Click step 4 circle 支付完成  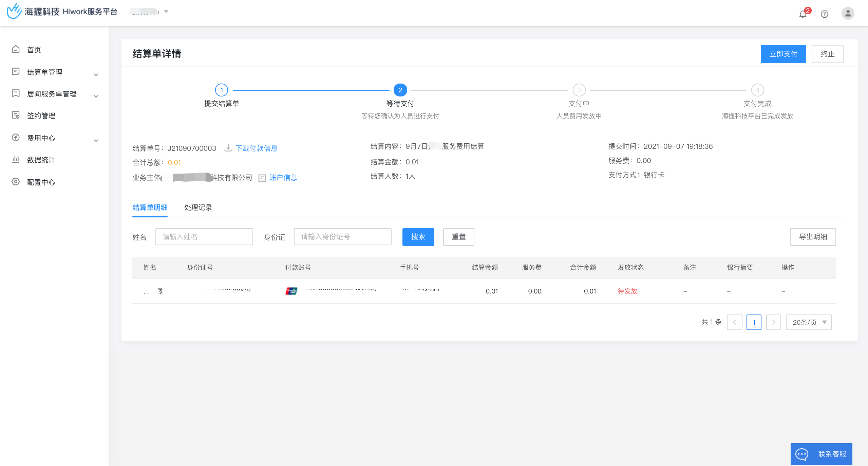pos(757,90)
